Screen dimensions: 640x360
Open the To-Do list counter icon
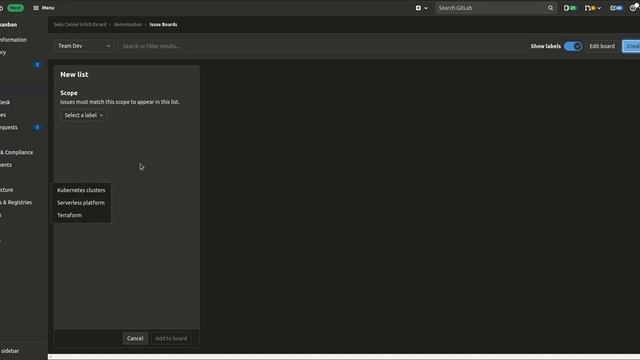[616, 8]
